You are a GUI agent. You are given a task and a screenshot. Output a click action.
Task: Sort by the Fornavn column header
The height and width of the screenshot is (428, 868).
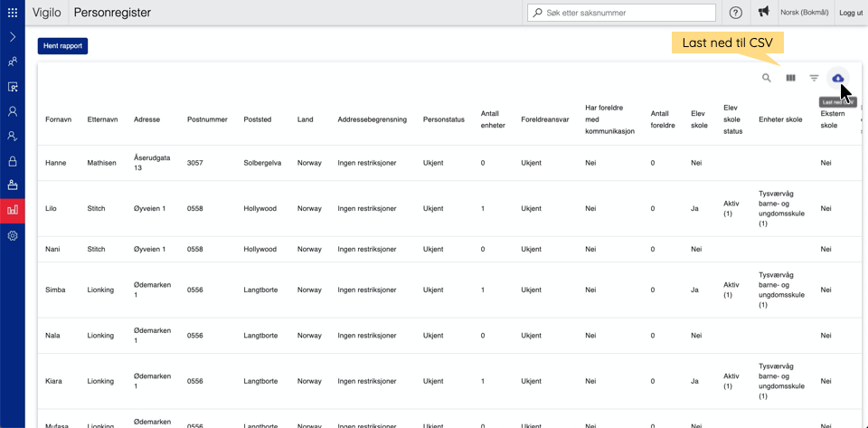[x=59, y=119]
